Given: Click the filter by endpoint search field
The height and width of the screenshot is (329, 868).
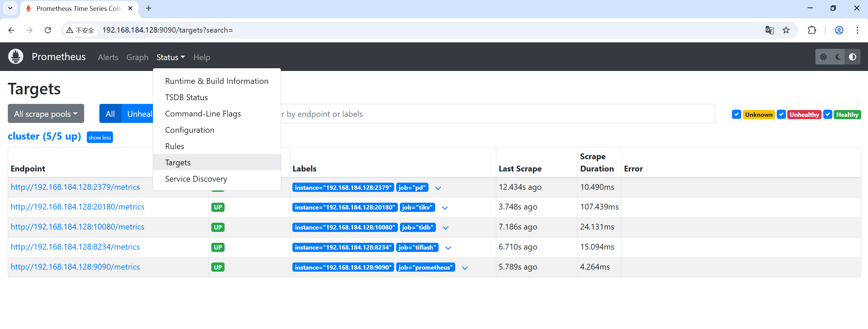Looking at the screenshot, I should (x=498, y=114).
